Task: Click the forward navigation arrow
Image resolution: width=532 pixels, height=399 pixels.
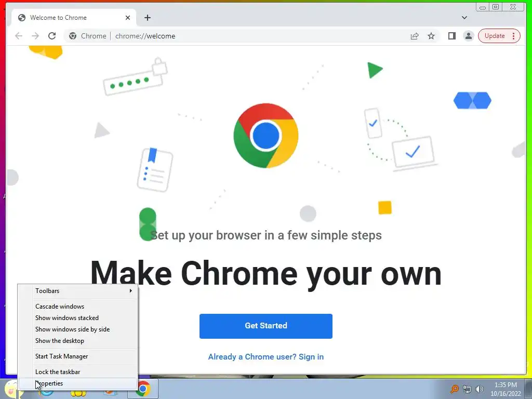Action: coord(35,36)
